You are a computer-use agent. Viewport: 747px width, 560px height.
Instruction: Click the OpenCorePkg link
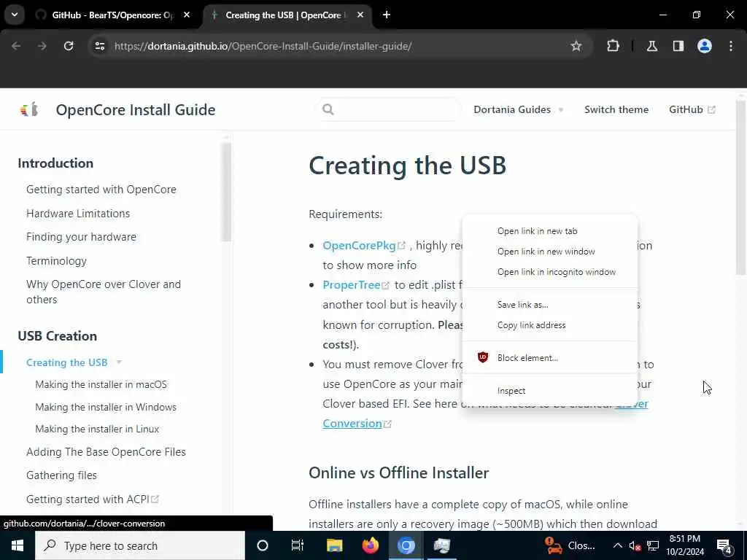(x=364, y=246)
